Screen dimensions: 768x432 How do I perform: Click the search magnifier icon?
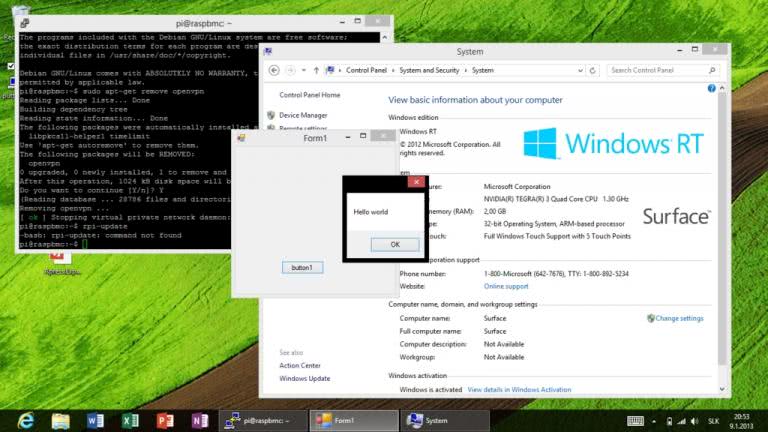pyautogui.click(x=712, y=71)
